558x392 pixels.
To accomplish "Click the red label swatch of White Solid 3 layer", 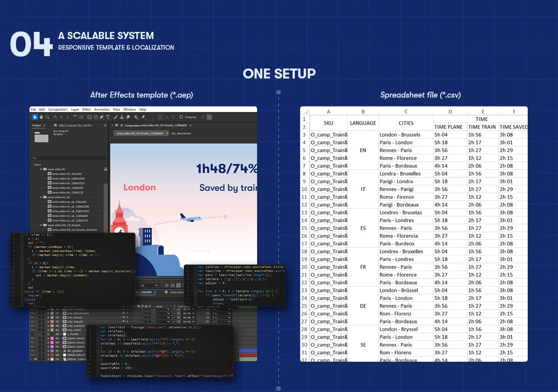I will [x=52, y=355].
